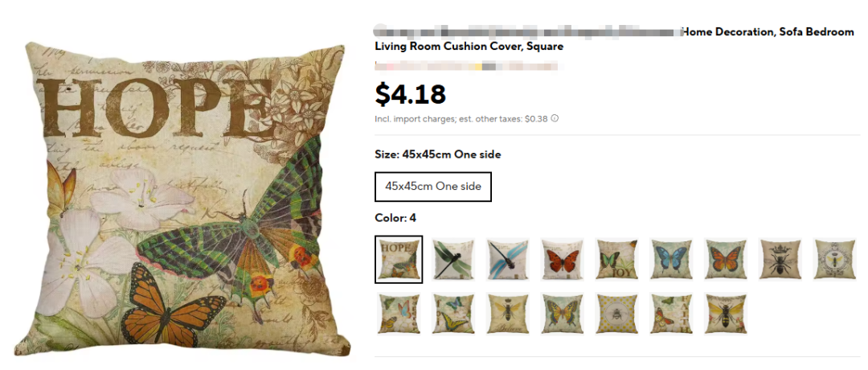Choose the blue dragonfly pillow swatch
Image resolution: width=868 pixels, height=370 pixels.
[x=508, y=259]
